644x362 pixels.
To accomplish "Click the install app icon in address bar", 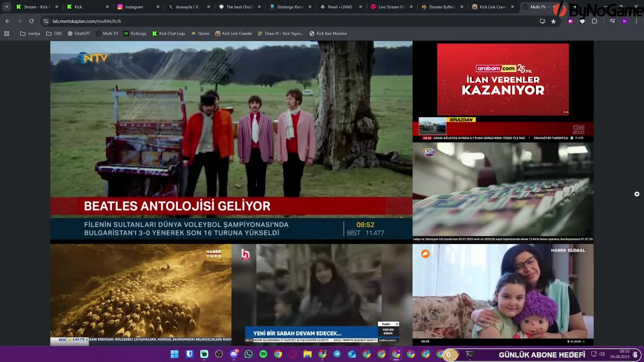I will (x=542, y=21).
